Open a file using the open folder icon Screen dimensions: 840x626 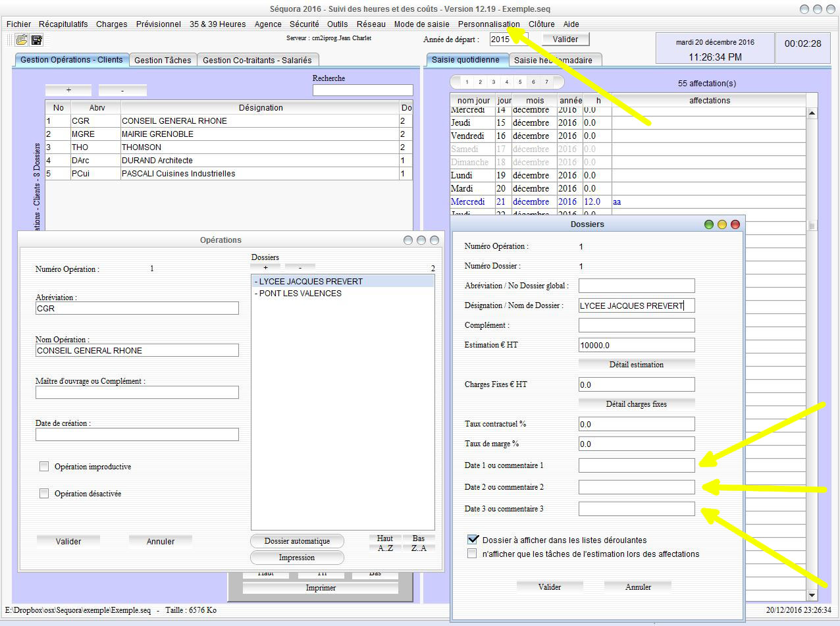pyautogui.click(x=20, y=39)
